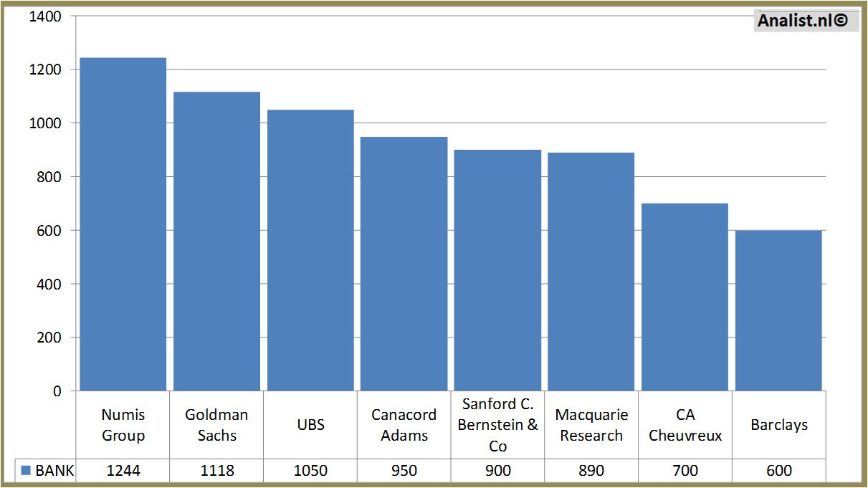Select the 200 y-axis label
This screenshot has height=488, width=868.
coord(49,338)
